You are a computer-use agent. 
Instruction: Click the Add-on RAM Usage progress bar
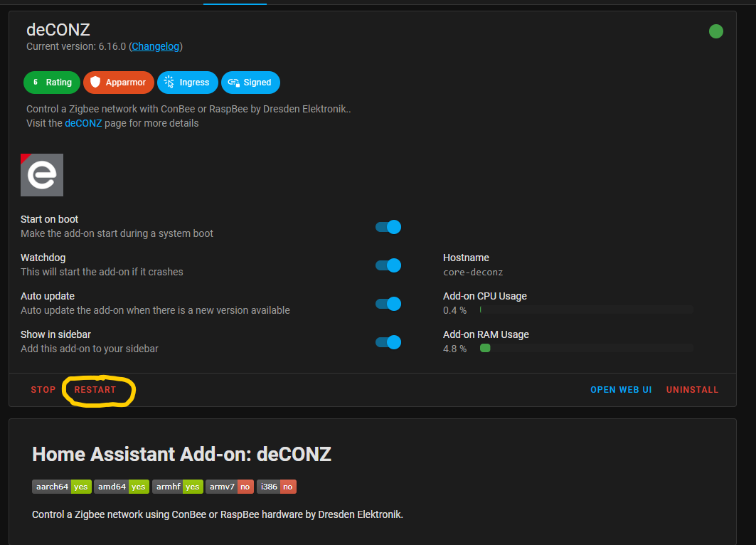tap(586, 348)
